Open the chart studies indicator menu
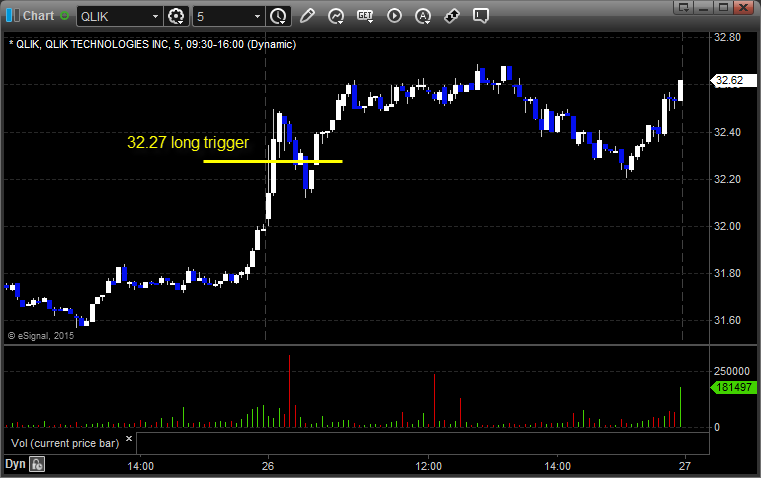This screenshot has height=478, width=761. pyautogui.click(x=336, y=16)
